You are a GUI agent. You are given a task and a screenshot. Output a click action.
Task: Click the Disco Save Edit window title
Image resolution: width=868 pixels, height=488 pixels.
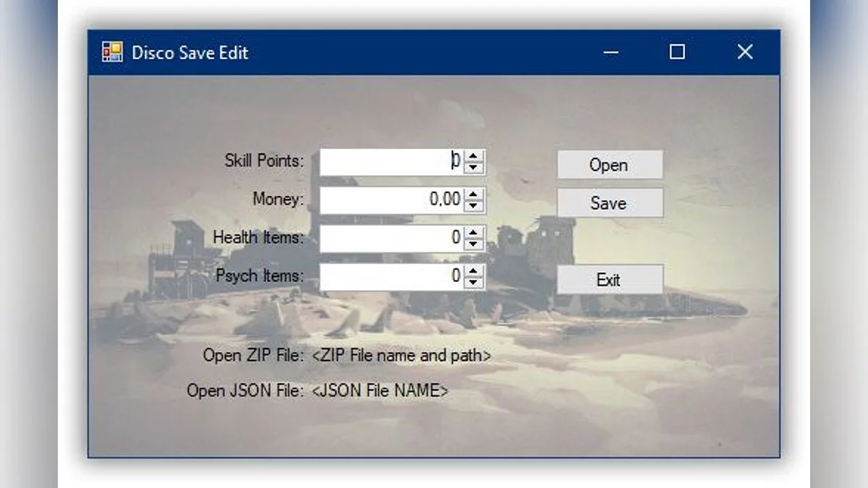click(190, 53)
